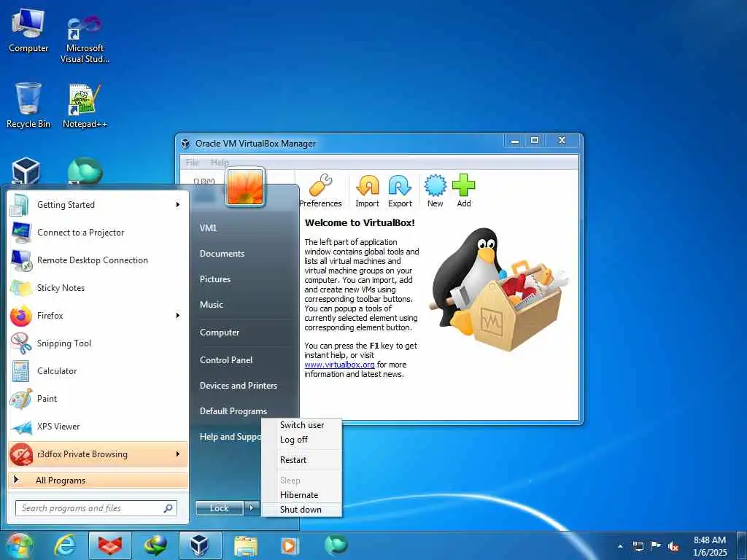Viewport: 747px width, 560px height.
Task: Expand the Firefox jump list arrow
Action: [x=178, y=316]
